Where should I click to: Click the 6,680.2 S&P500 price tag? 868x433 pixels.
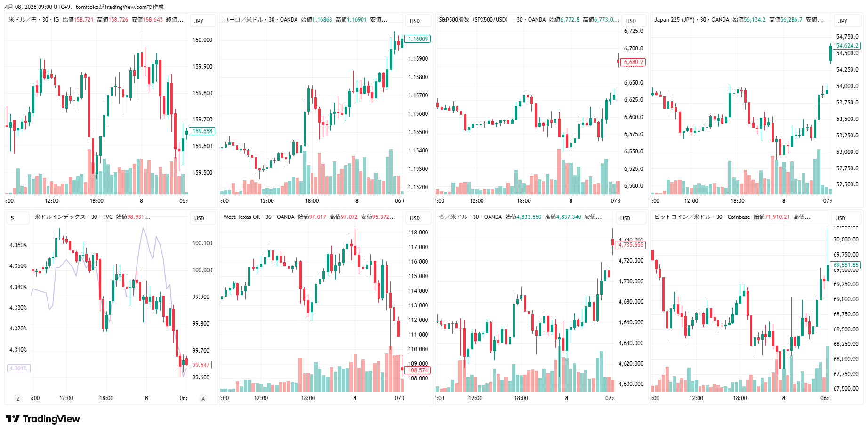633,62
